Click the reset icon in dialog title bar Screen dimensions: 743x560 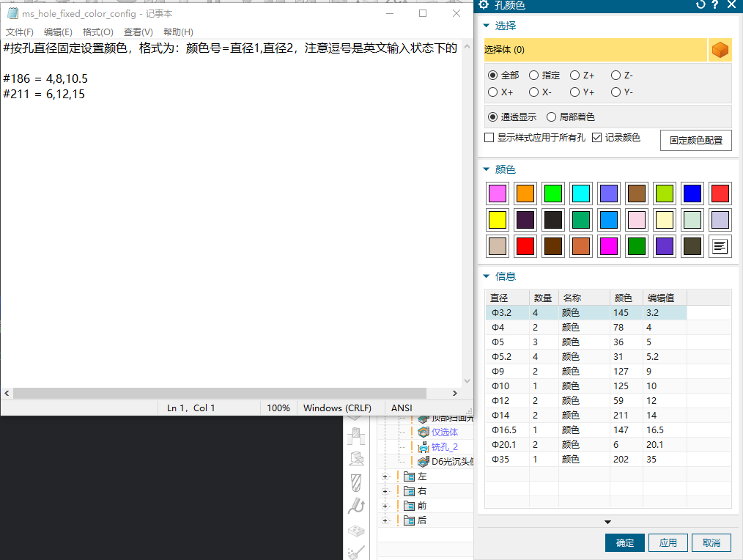[701, 5]
